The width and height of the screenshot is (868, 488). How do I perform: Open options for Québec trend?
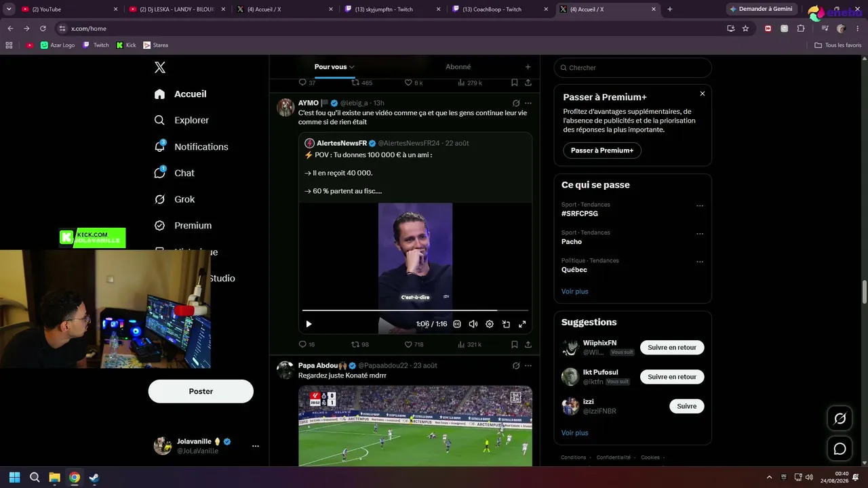700,262
